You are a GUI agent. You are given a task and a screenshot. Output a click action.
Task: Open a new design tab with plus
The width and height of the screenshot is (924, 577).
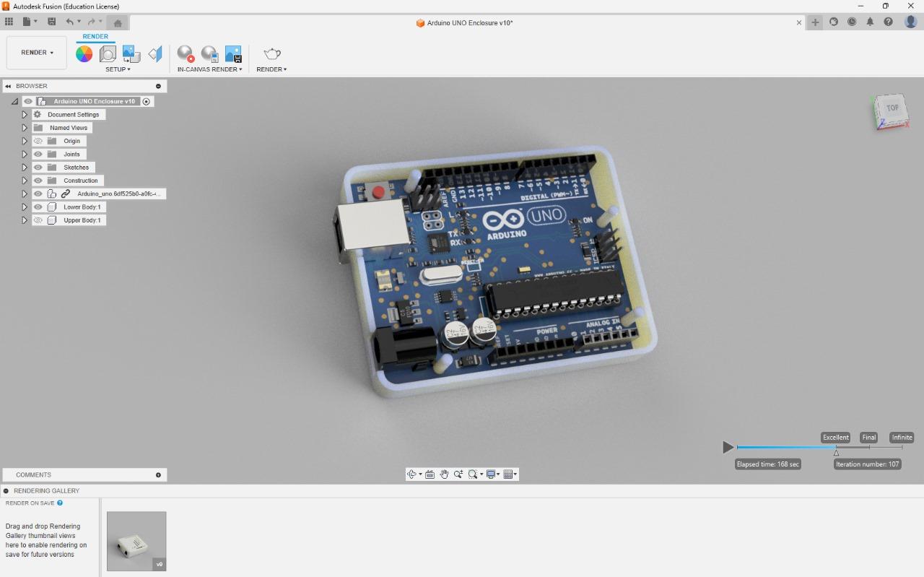815,22
